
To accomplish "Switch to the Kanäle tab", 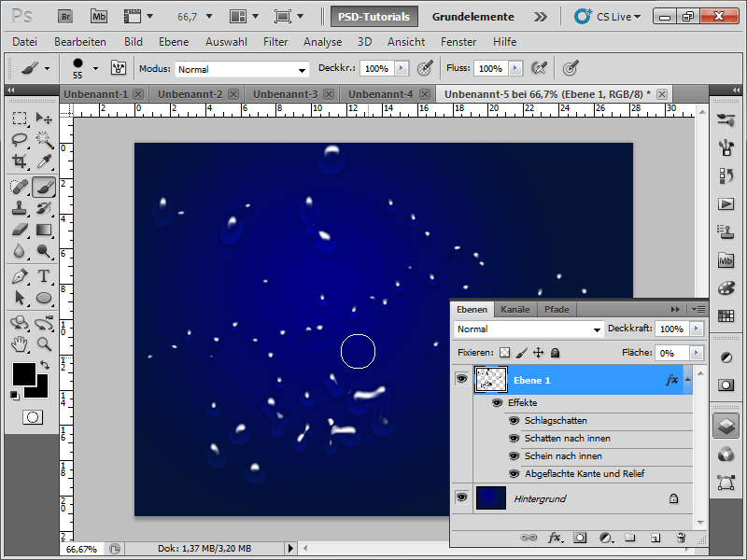I will coord(515,310).
